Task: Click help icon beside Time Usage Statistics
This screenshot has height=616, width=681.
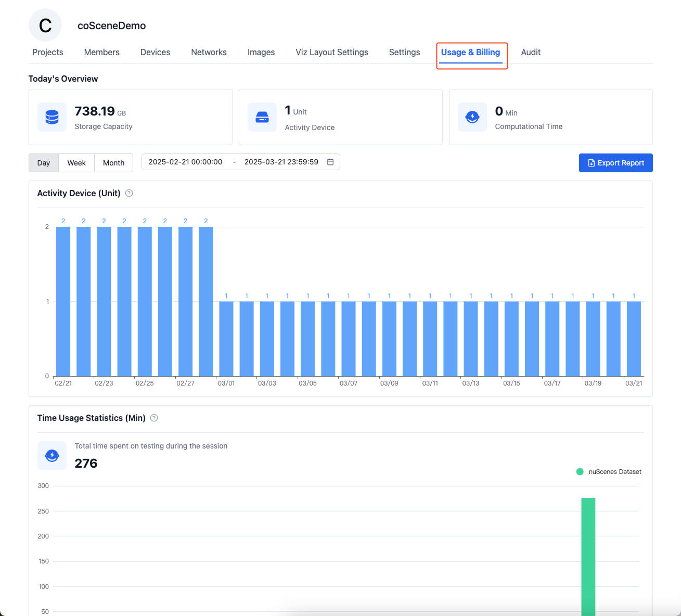Action: click(x=154, y=418)
